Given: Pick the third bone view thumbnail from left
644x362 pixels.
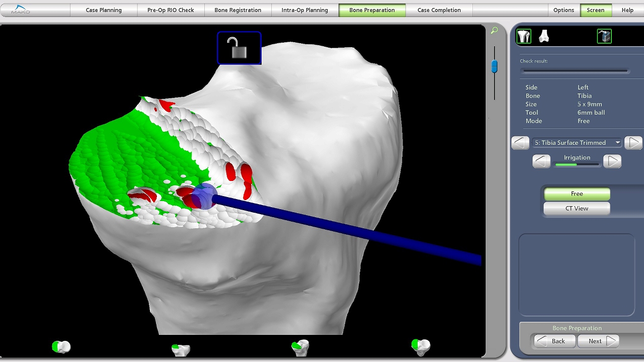Looking at the screenshot, I should click(300, 347).
